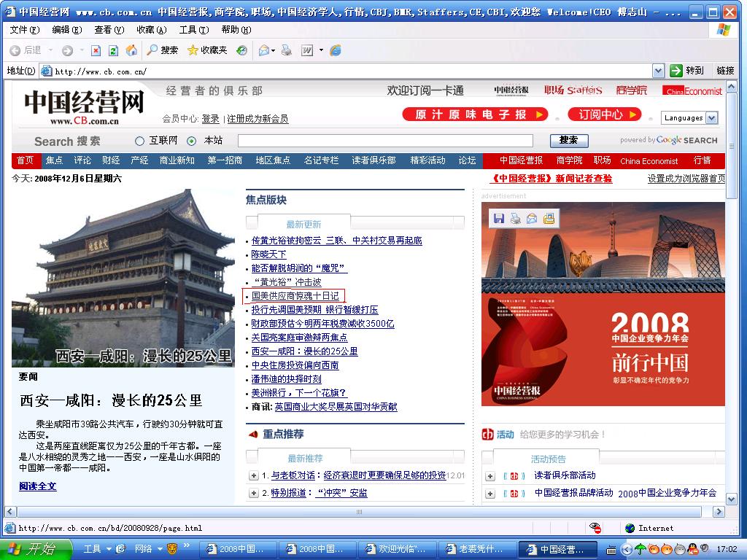This screenshot has width=747, height=560.
Task: Open the History icon in the toolbar
Action: coord(242,50)
